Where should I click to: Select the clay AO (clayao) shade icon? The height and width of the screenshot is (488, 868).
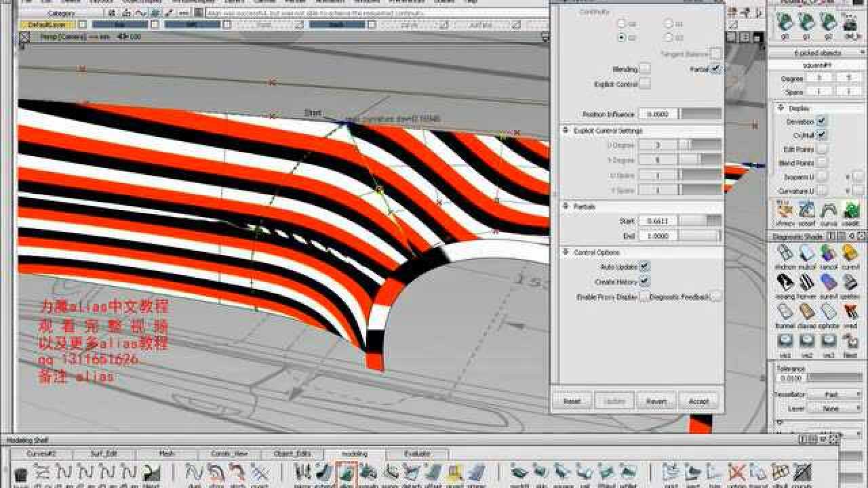(x=807, y=312)
